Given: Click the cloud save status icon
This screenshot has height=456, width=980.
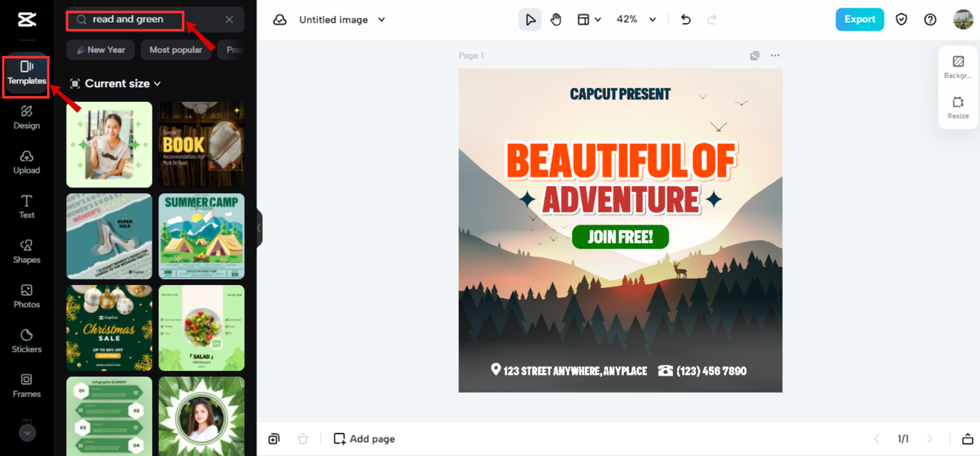Looking at the screenshot, I should coord(280,20).
